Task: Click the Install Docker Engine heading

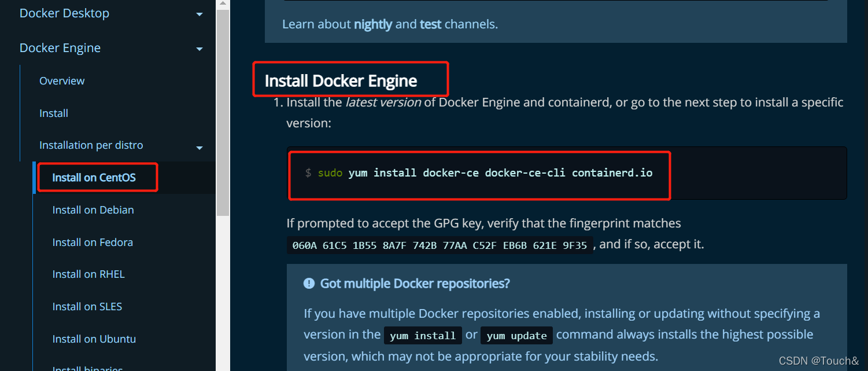Action: (341, 81)
